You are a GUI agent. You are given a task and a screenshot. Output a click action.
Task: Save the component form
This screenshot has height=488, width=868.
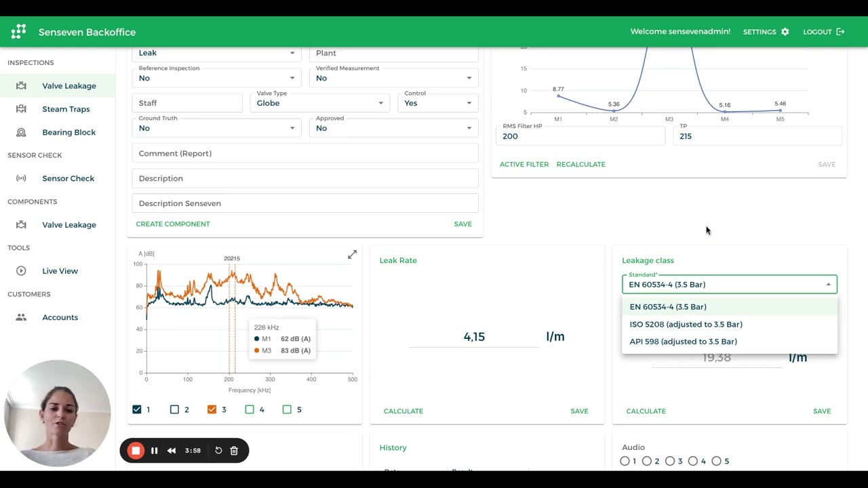[463, 224]
